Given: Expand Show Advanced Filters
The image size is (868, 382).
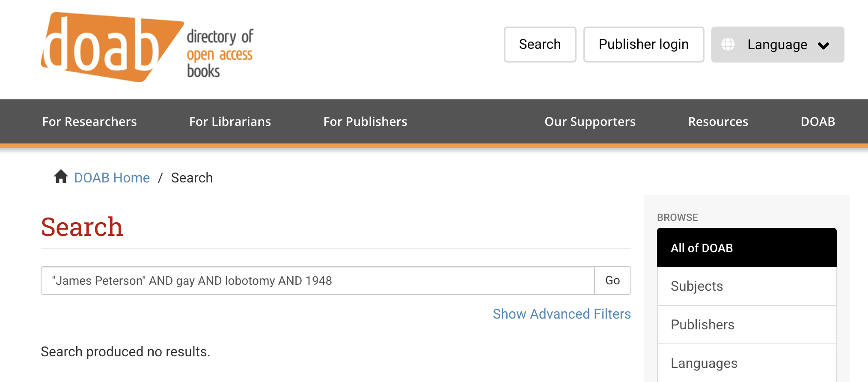Looking at the screenshot, I should click(x=562, y=314).
